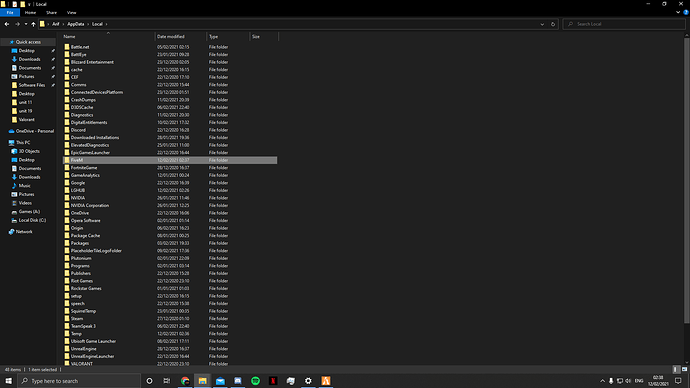Select the FiveM folder row
This screenshot has width=690, height=388.
click(x=170, y=160)
